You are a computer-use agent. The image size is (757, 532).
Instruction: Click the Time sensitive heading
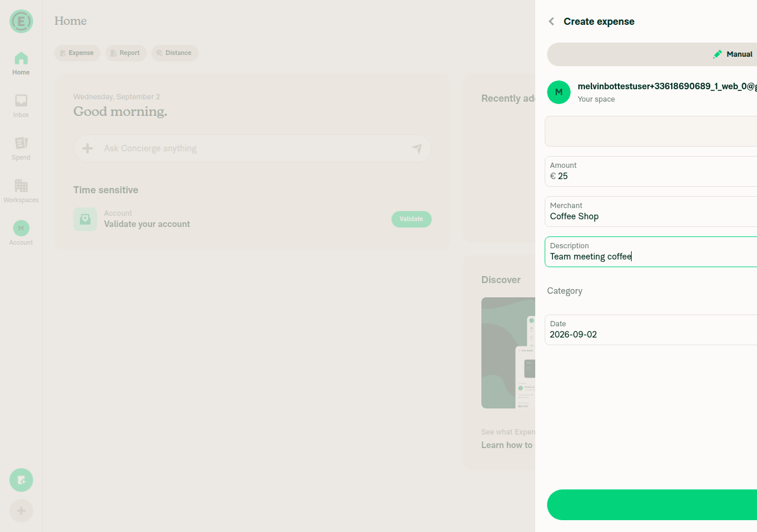pos(106,190)
